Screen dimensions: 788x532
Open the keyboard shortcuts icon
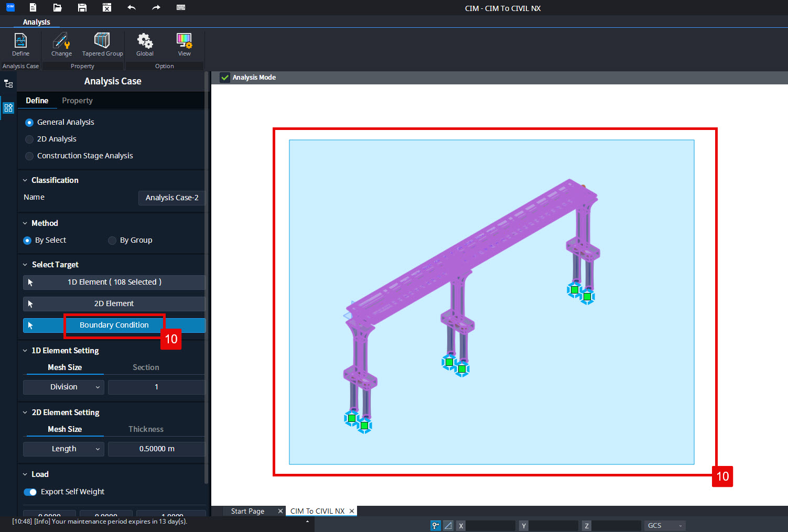[x=181, y=7]
